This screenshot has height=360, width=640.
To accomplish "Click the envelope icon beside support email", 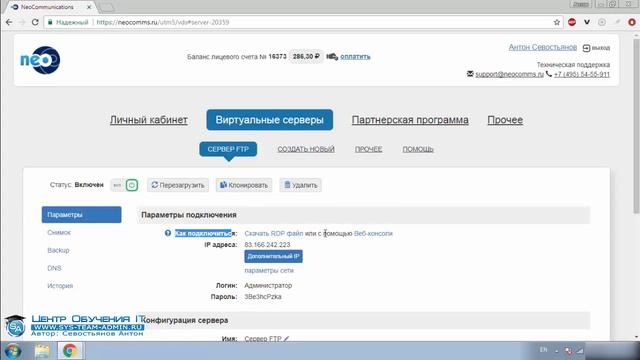I will coord(470,74).
